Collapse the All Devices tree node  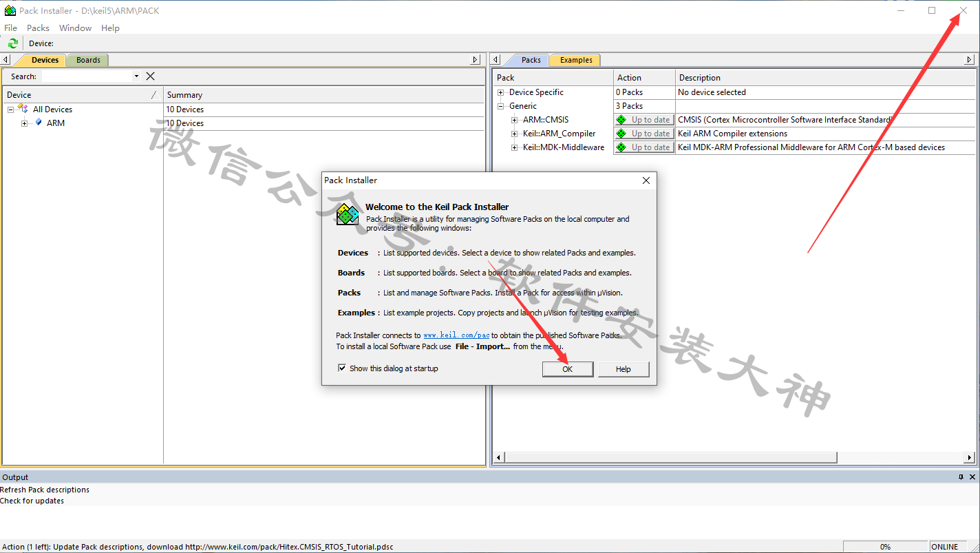pyautogui.click(x=11, y=109)
